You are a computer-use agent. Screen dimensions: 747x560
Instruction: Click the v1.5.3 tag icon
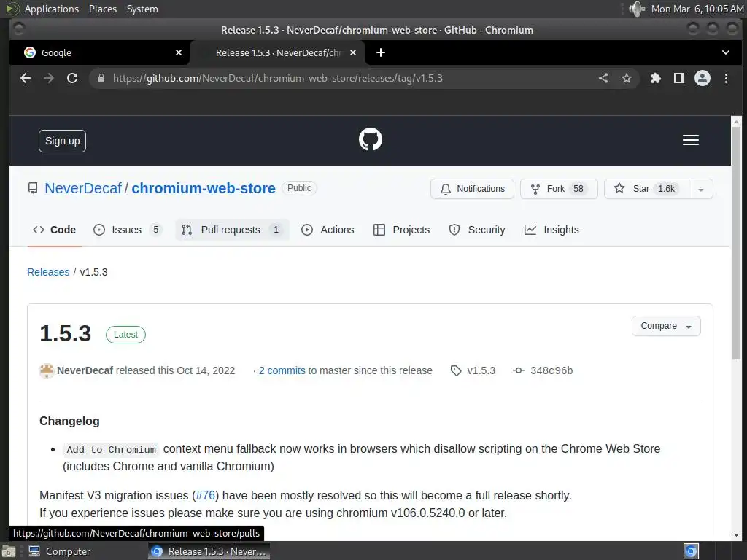tap(456, 370)
